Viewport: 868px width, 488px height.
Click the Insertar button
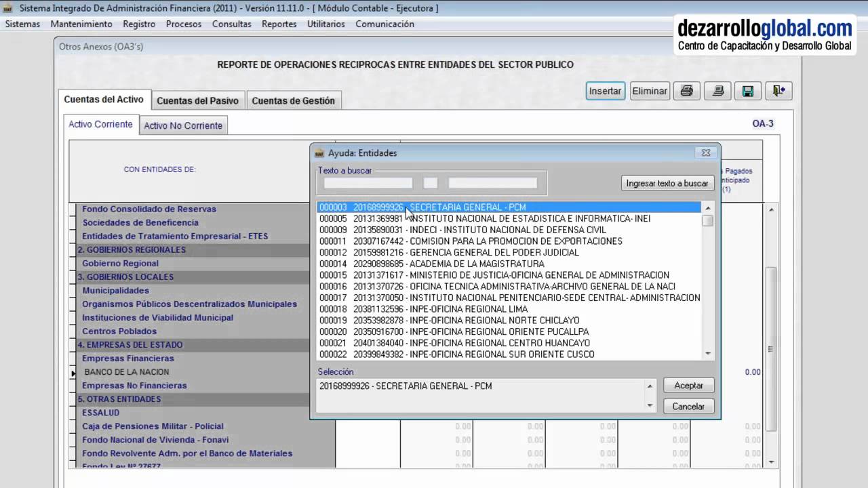[x=605, y=91]
